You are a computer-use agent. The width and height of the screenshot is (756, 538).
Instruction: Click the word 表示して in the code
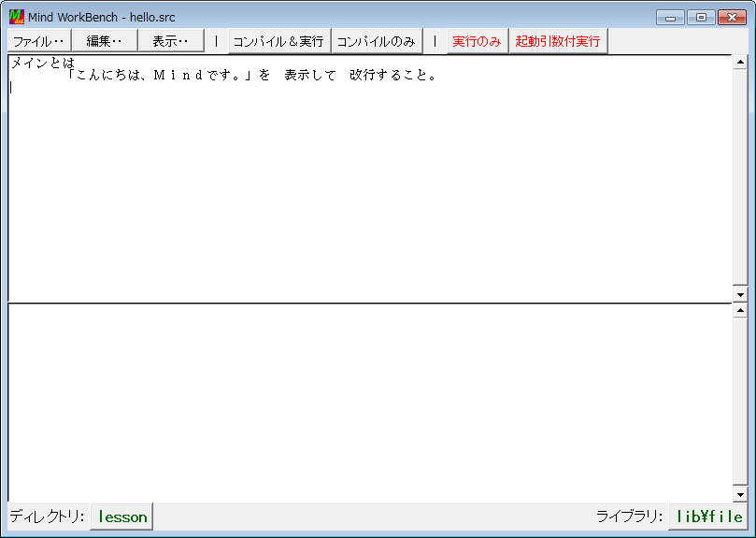(310, 76)
